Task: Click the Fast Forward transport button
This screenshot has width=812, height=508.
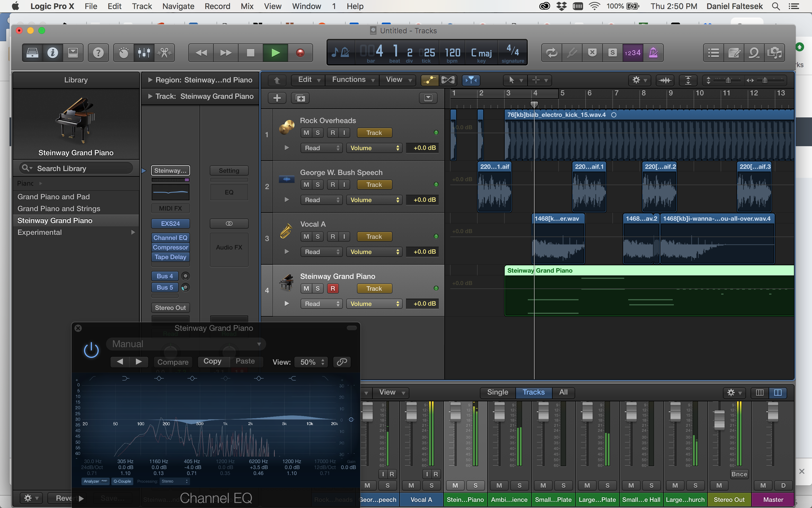Action: click(x=226, y=53)
